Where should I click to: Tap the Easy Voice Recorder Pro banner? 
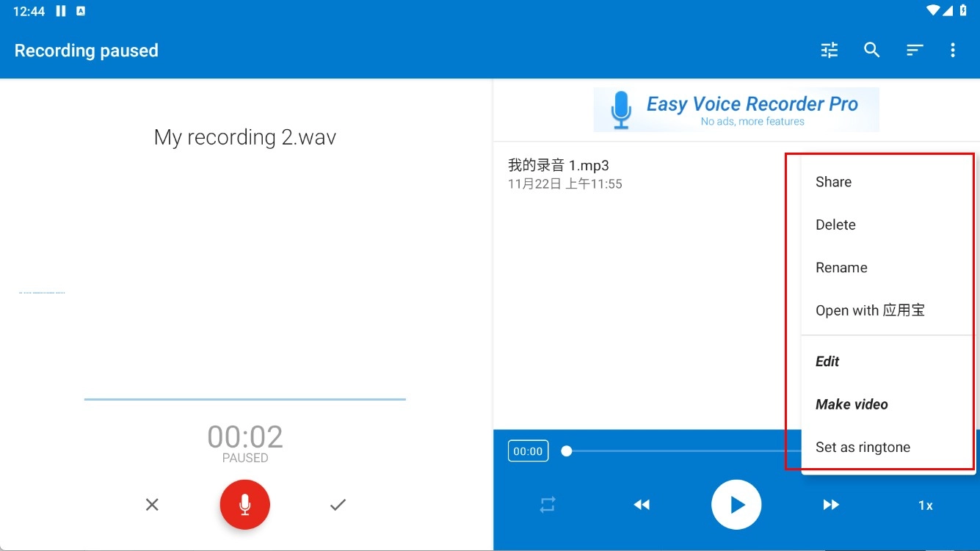(736, 110)
